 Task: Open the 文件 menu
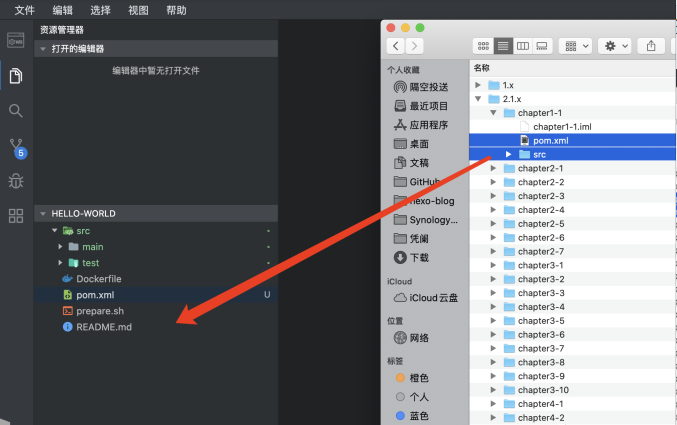(x=25, y=10)
